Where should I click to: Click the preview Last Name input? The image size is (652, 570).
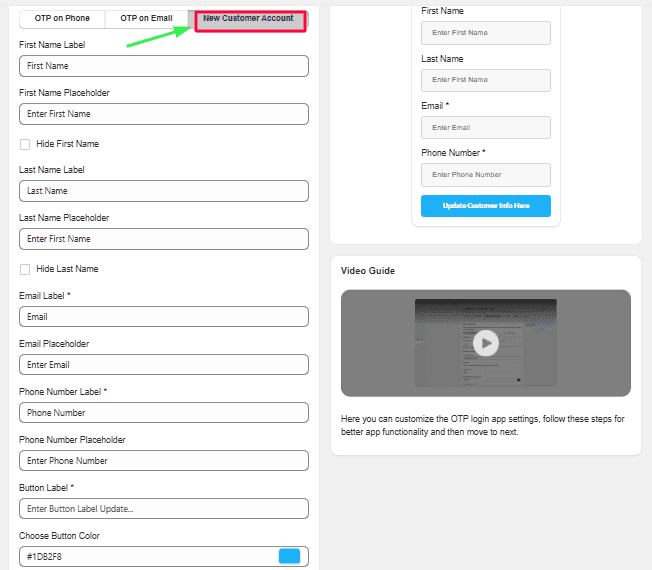click(486, 80)
